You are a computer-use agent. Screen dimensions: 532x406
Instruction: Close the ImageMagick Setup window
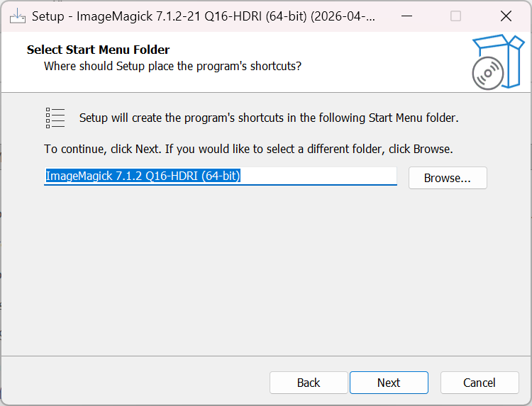506,16
